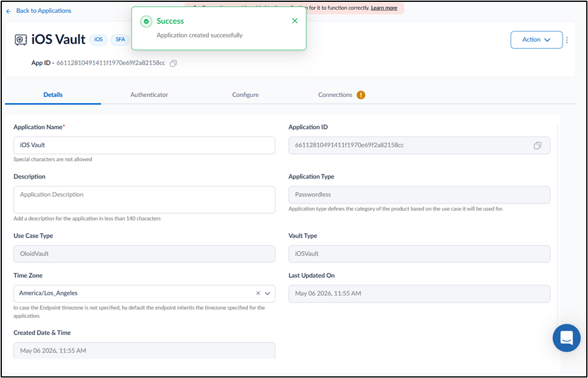
Task: Select the America/Los_Angeles time zone value
Action: pos(48,293)
